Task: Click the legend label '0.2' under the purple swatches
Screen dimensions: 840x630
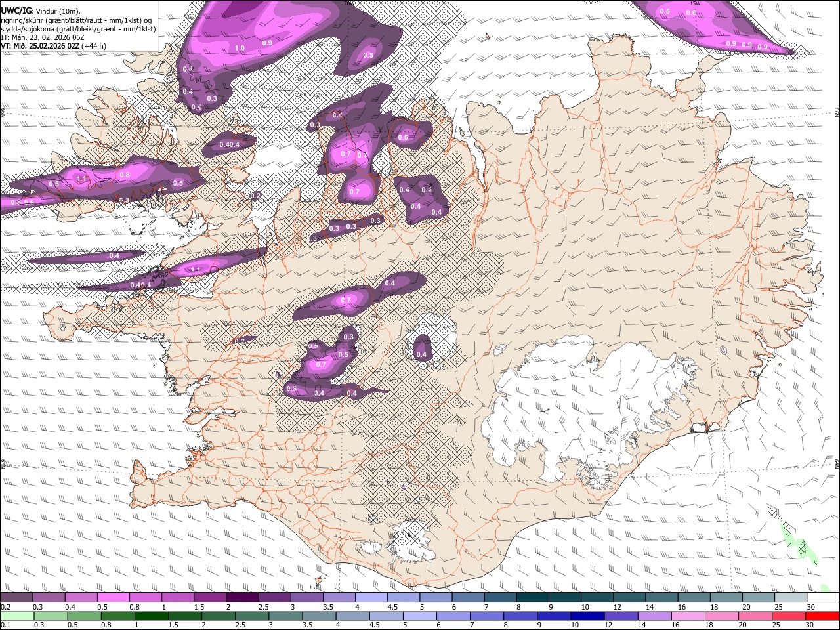Action: [5, 607]
